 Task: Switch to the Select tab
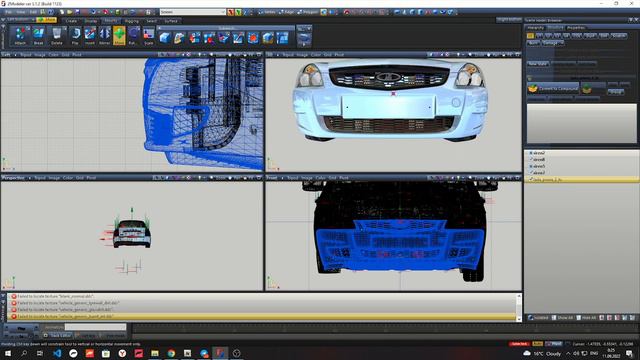click(151, 21)
